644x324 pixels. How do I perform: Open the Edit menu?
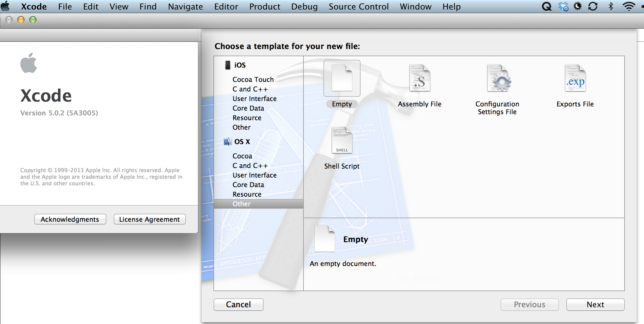click(91, 7)
